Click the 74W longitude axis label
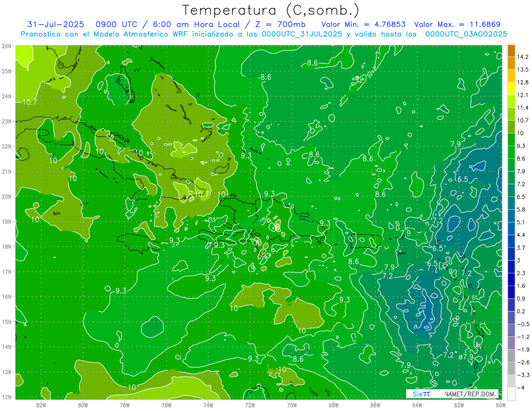Image resolution: width=532 pixels, height=411 pixels. 208,405
